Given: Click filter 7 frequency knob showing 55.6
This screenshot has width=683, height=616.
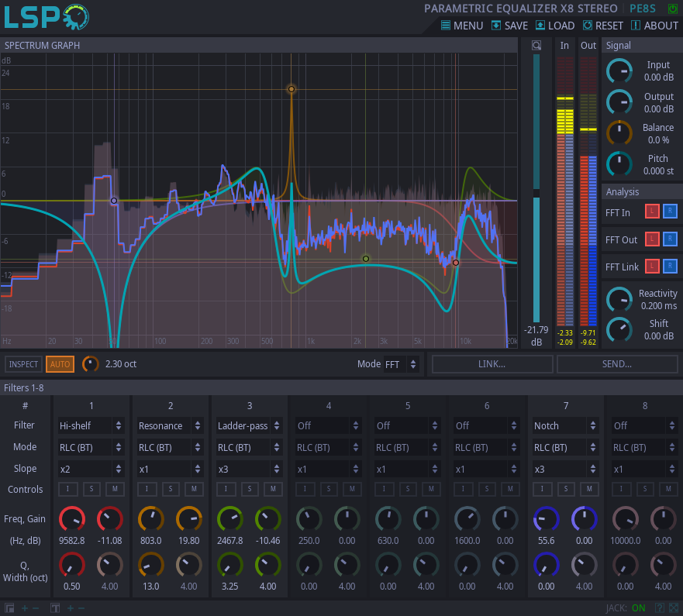Looking at the screenshot, I should (547, 519).
